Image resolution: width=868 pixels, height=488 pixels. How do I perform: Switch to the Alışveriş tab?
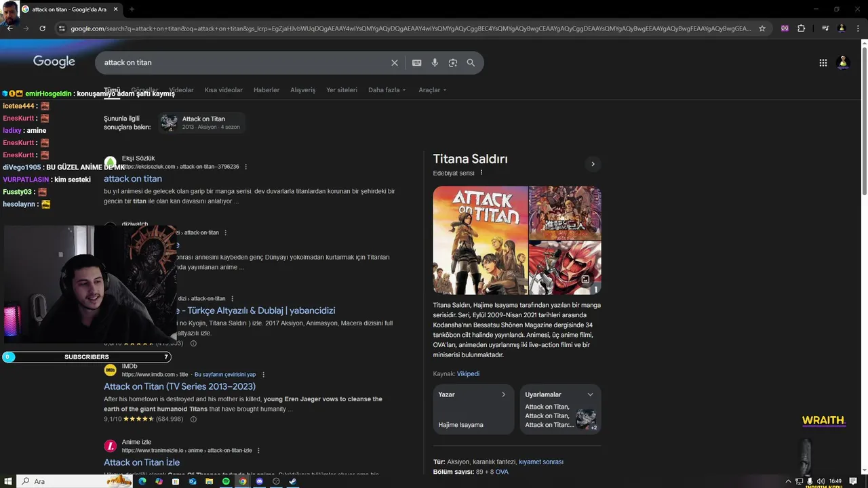(x=303, y=90)
